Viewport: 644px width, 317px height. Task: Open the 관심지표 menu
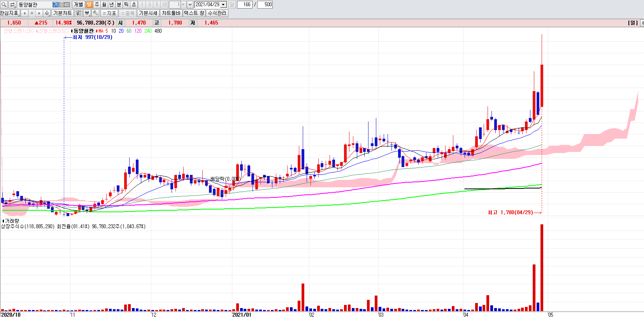point(9,13)
